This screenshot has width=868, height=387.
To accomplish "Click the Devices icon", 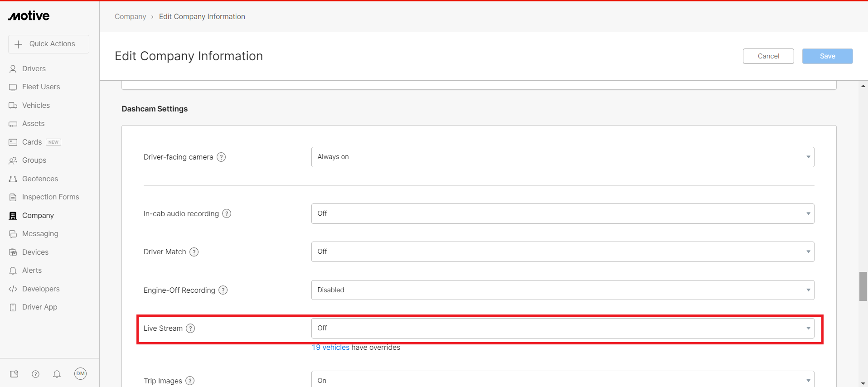I will [x=13, y=252].
